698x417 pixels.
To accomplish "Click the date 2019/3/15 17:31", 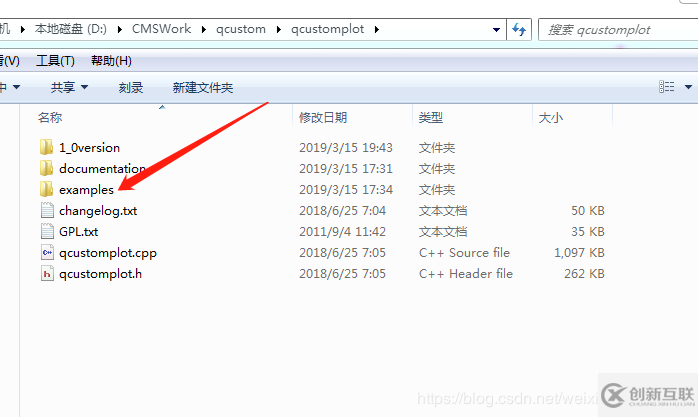I will point(346,168).
